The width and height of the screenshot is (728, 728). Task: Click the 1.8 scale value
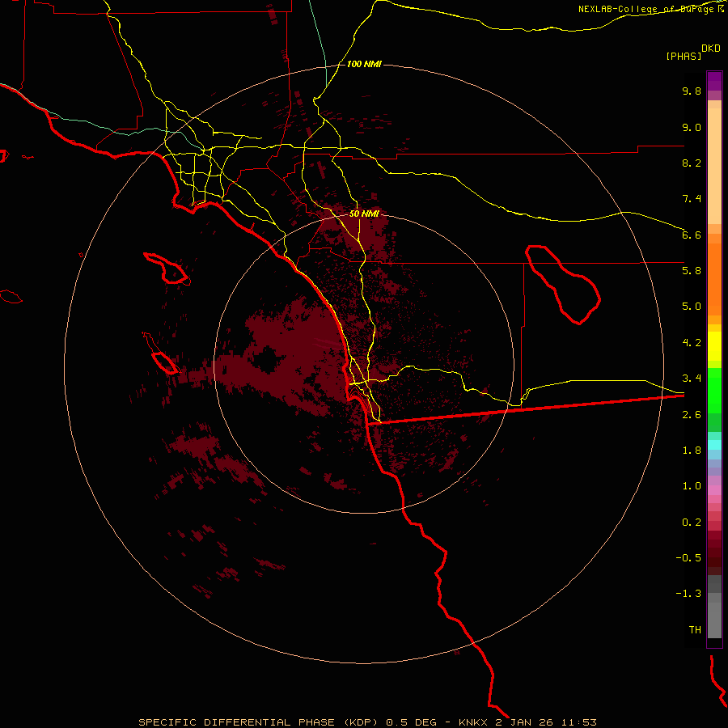(692, 451)
